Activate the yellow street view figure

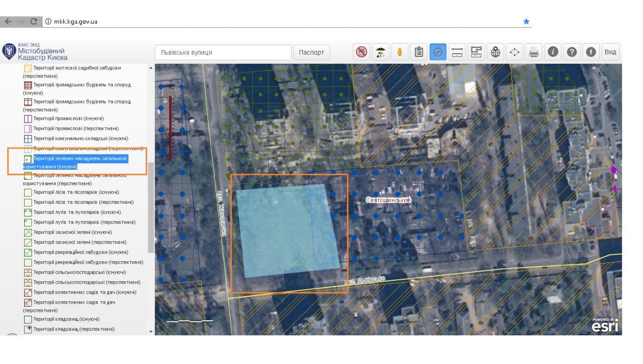(400, 52)
